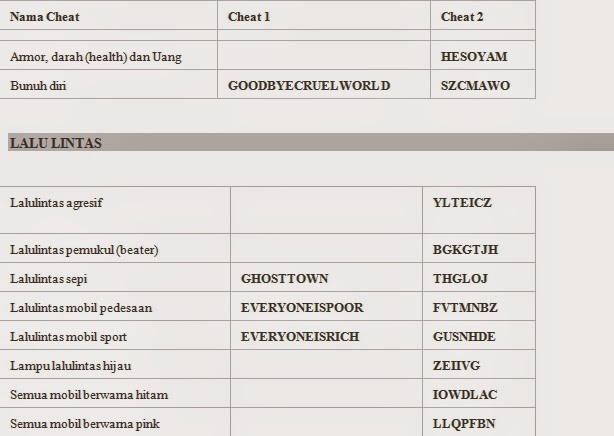Select the GHOSTTOWN cheat text

pyautogui.click(x=285, y=279)
